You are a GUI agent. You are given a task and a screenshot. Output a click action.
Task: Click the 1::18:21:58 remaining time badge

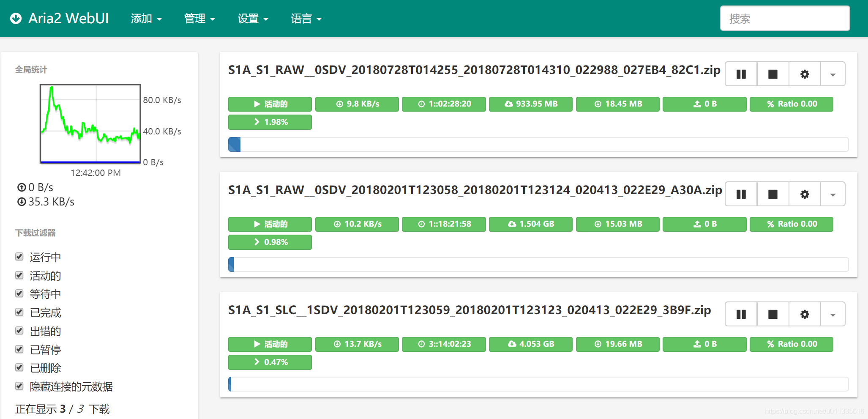pyautogui.click(x=444, y=224)
